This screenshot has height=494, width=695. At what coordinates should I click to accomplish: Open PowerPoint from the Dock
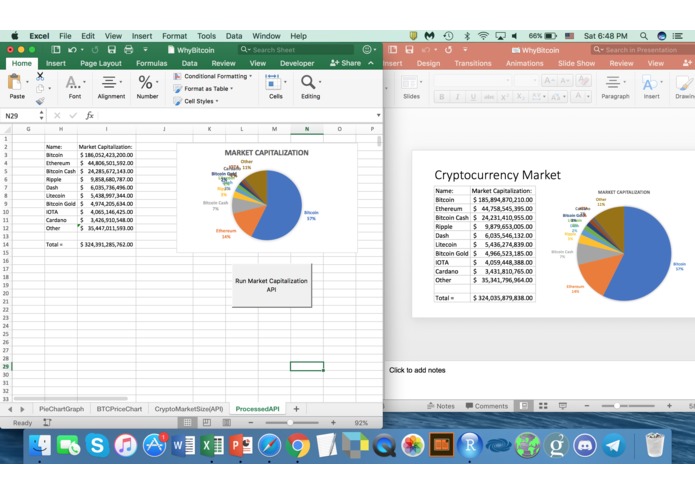241,445
